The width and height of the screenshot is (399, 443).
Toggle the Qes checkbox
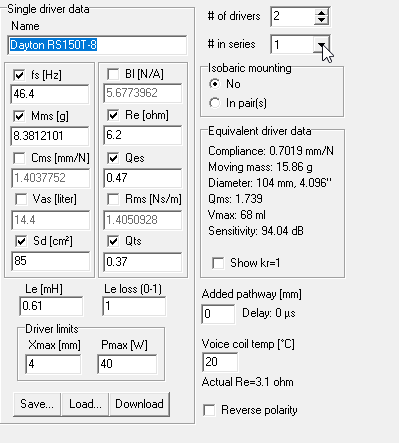(x=113, y=158)
